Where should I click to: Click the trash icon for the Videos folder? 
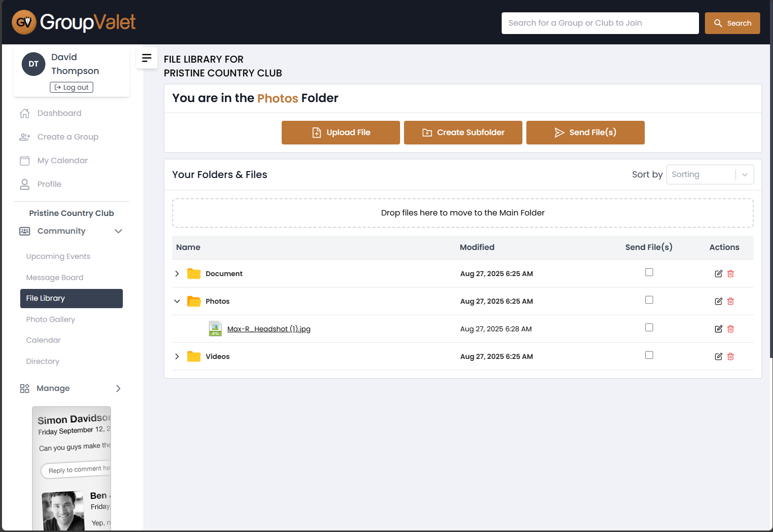coord(731,356)
